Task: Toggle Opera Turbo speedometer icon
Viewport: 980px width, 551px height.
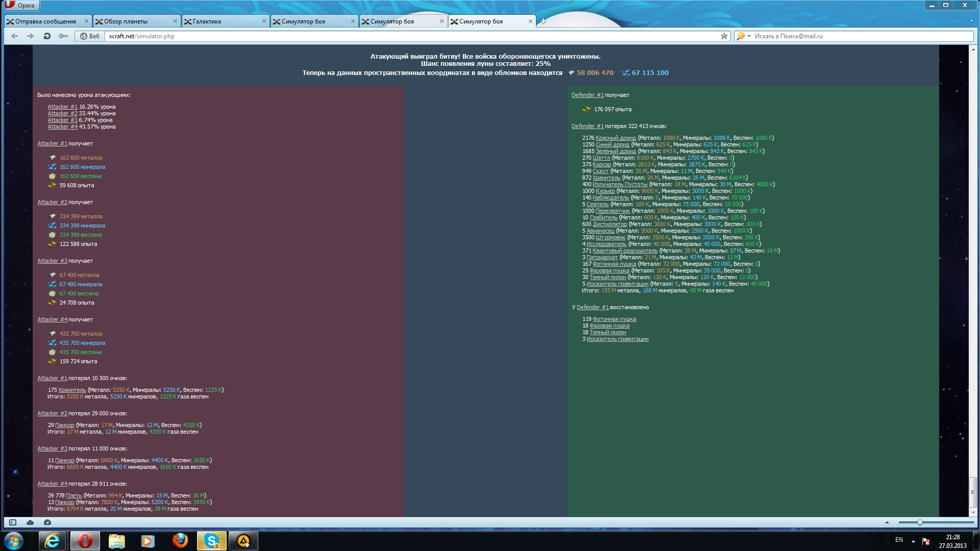Action: pyautogui.click(x=47, y=522)
